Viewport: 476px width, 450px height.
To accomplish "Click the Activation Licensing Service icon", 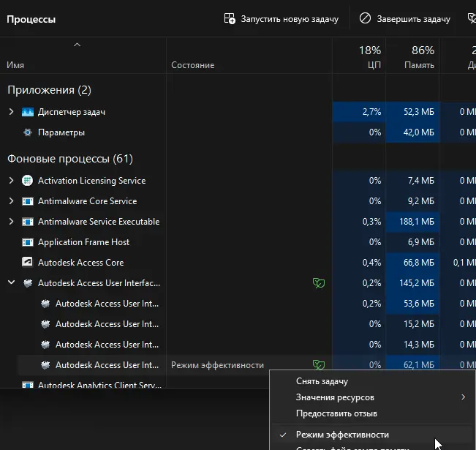I will pyautogui.click(x=28, y=181).
